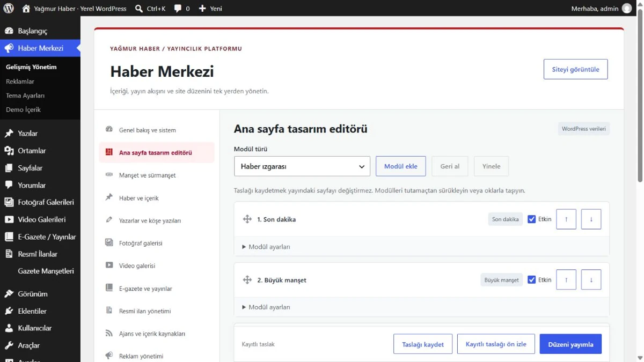Click the Ajans ve içerik kaynakları RSS icon

tap(109, 333)
